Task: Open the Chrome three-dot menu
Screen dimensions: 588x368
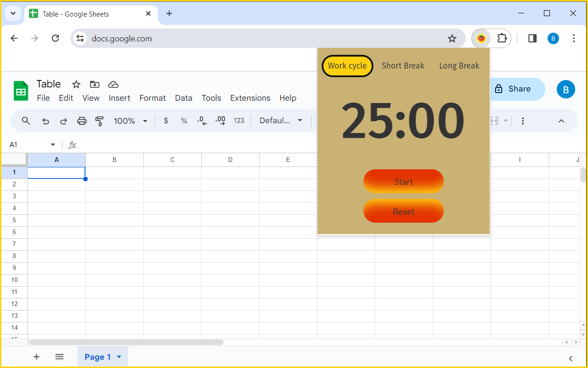Action: point(573,39)
